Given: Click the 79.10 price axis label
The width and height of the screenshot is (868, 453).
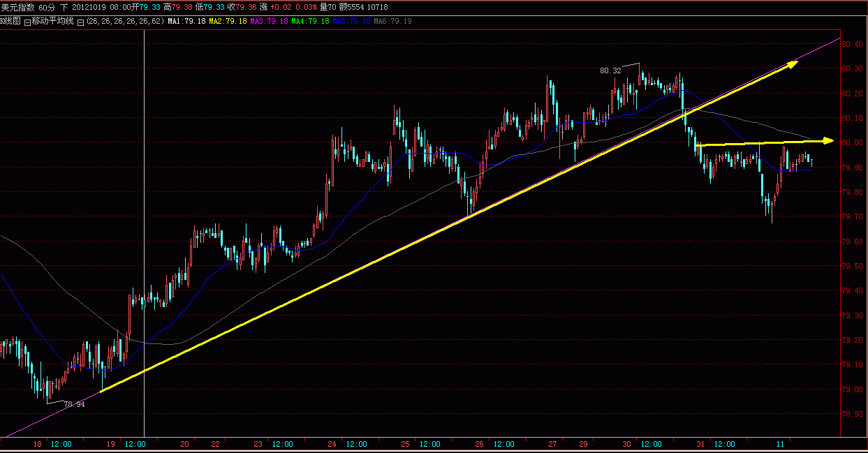Looking at the screenshot, I should coord(853,364).
